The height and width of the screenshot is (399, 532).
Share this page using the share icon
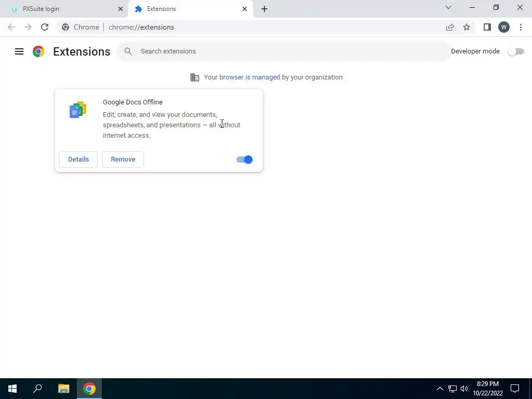[x=450, y=27]
